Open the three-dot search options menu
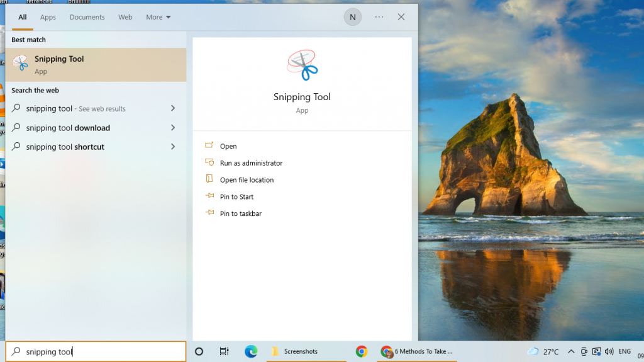Viewport: 644px width, 362px height. (379, 17)
